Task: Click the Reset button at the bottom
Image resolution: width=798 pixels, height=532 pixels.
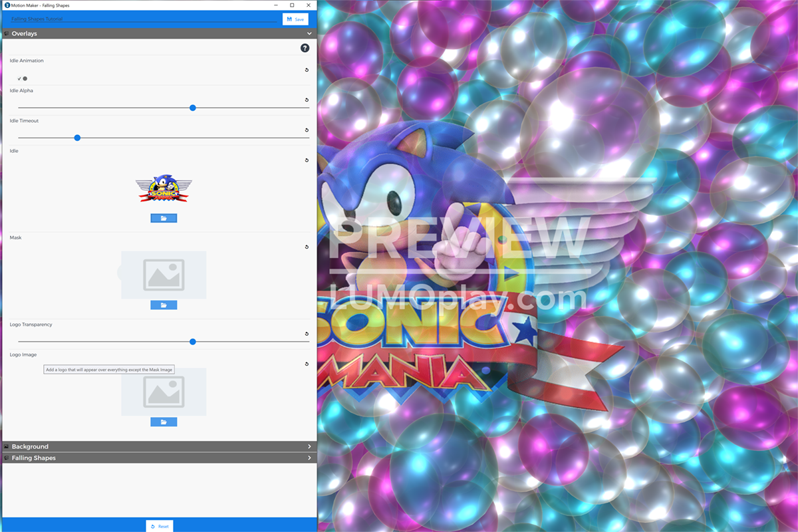Action: coord(160,526)
